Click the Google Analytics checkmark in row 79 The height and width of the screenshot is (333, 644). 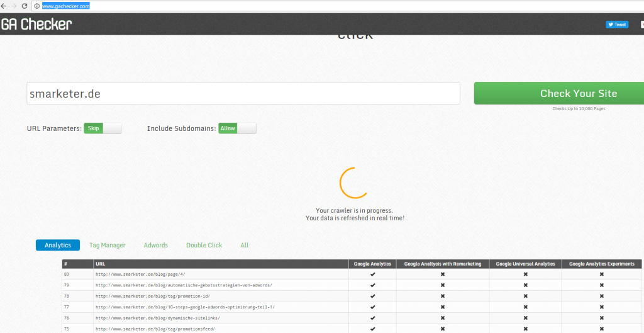(372, 285)
